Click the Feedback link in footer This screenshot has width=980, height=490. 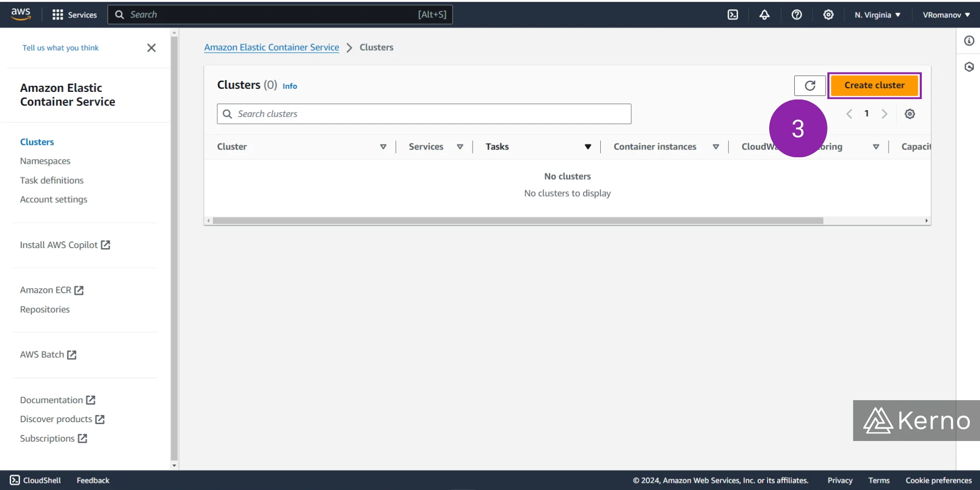click(93, 480)
